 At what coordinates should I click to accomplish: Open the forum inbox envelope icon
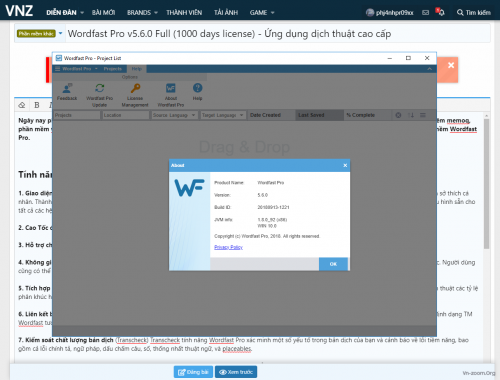click(x=425, y=13)
